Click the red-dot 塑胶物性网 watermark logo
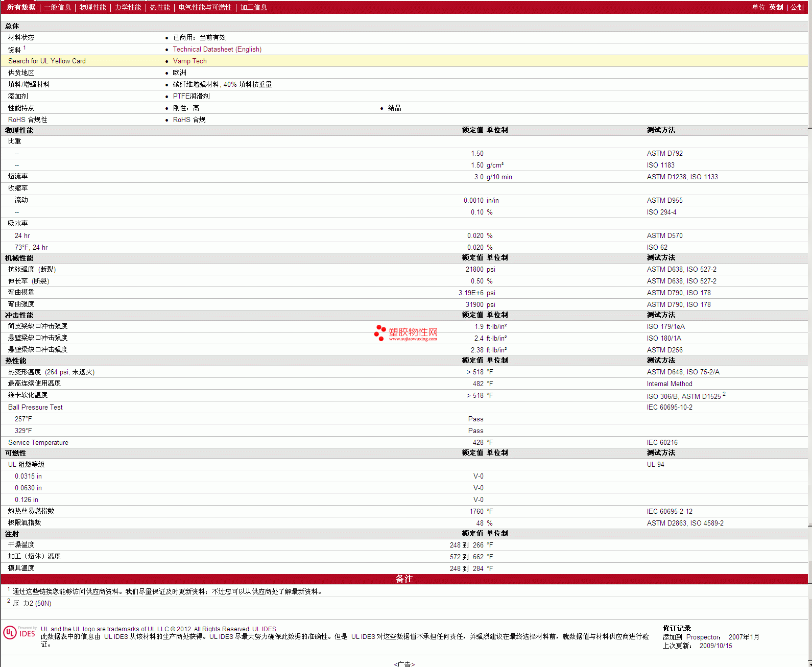The height and width of the screenshot is (667, 812). click(x=406, y=333)
